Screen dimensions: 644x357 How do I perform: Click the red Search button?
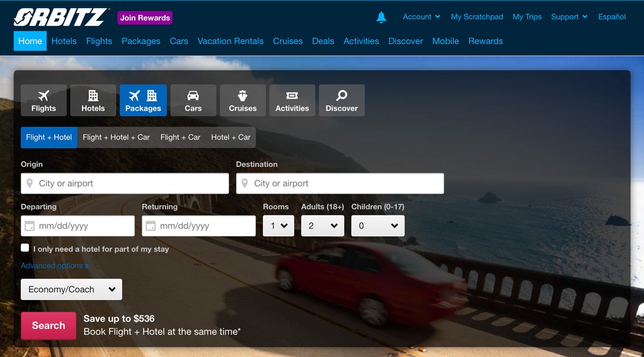(x=48, y=326)
